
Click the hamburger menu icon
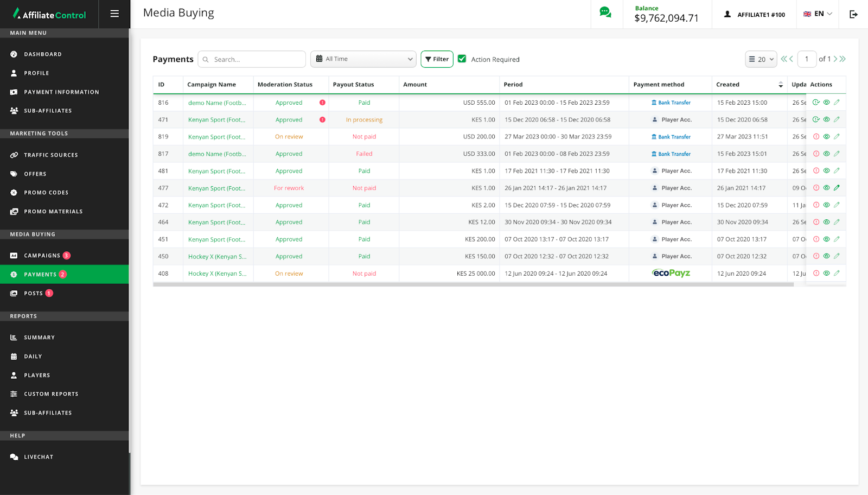(x=114, y=14)
